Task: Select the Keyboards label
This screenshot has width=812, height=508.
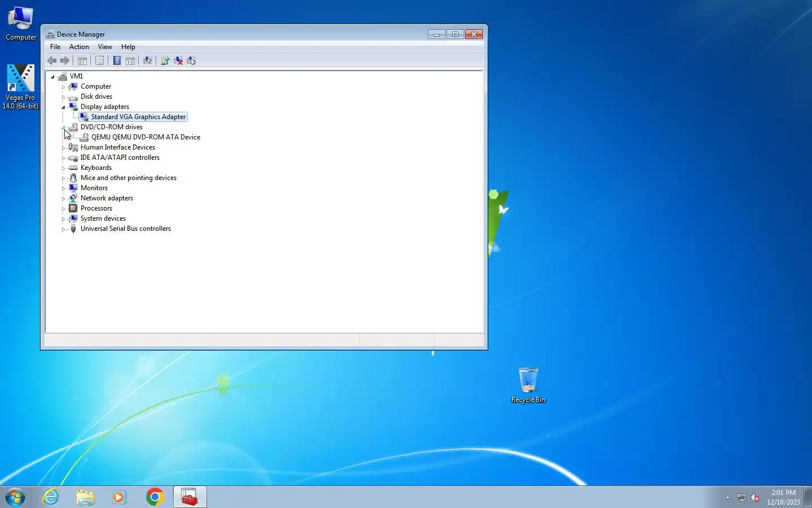Action: pos(96,168)
